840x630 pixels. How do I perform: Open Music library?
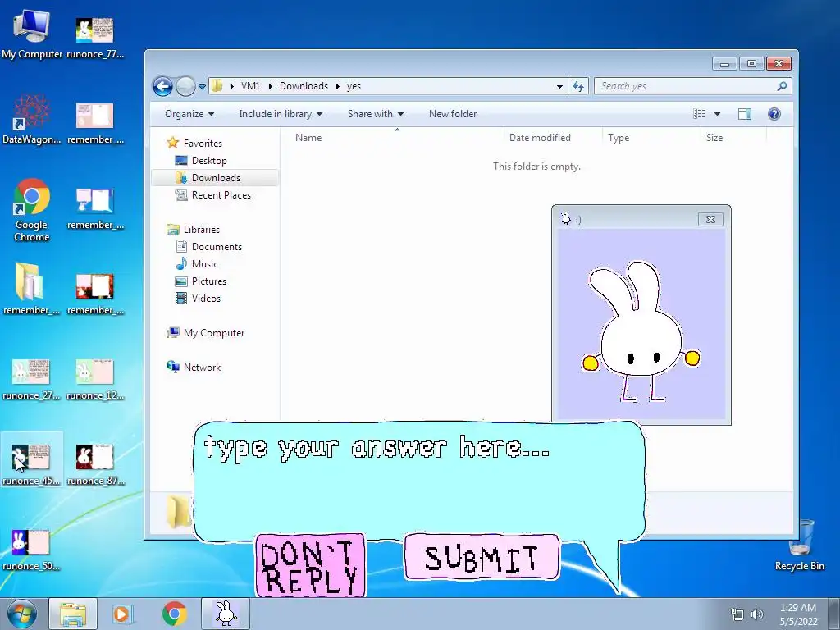coord(197,264)
